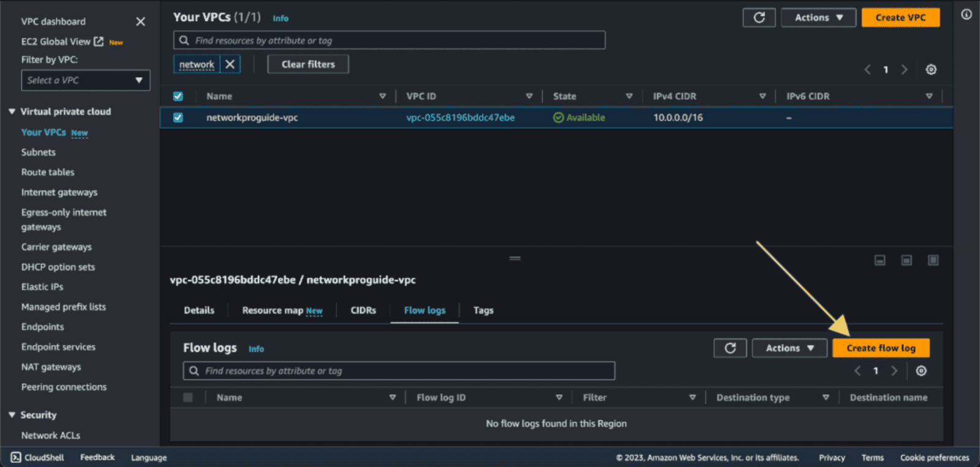980x467 pixels.
Task: Open the info panel icon
Action: pyautogui.click(x=967, y=15)
